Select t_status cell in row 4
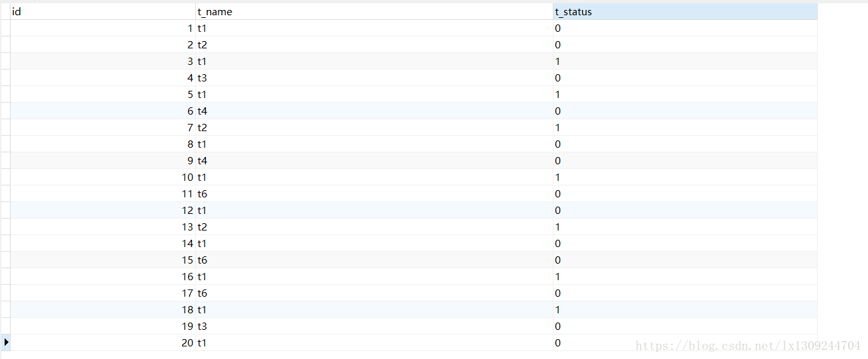 pyautogui.click(x=685, y=78)
